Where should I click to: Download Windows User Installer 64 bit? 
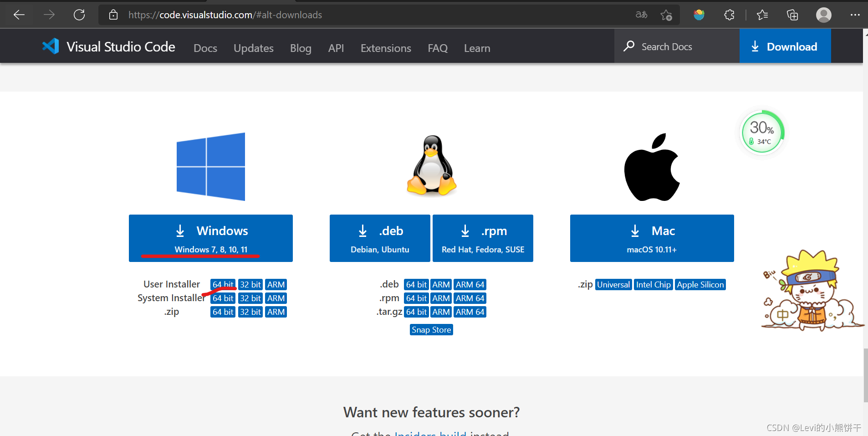point(223,285)
